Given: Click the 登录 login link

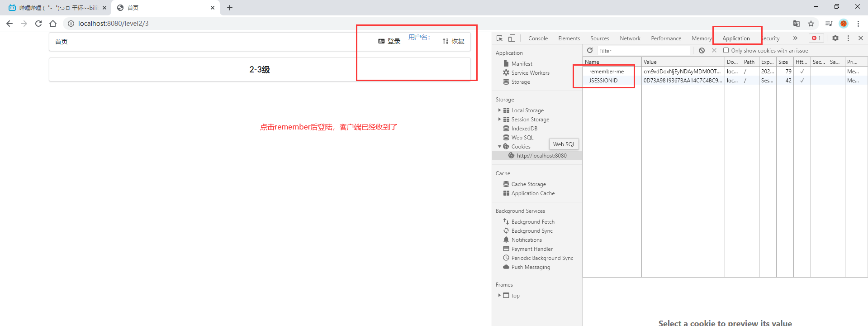Looking at the screenshot, I should coord(389,41).
